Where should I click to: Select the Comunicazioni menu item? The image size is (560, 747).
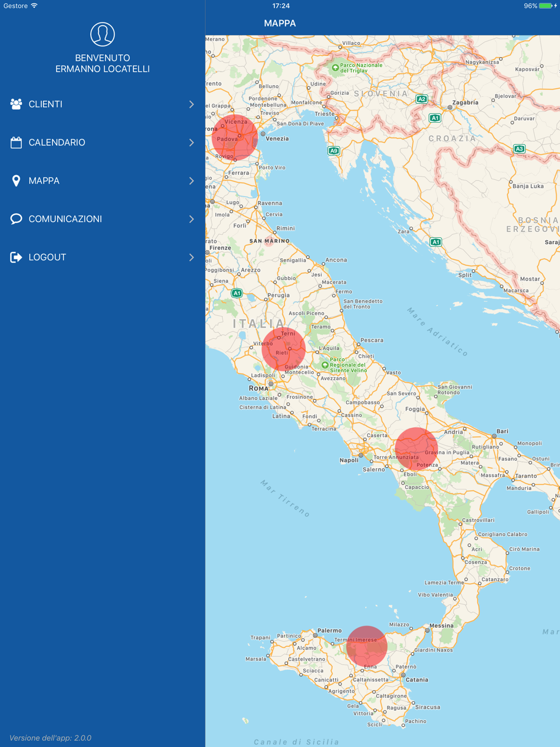tap(102, 219)
